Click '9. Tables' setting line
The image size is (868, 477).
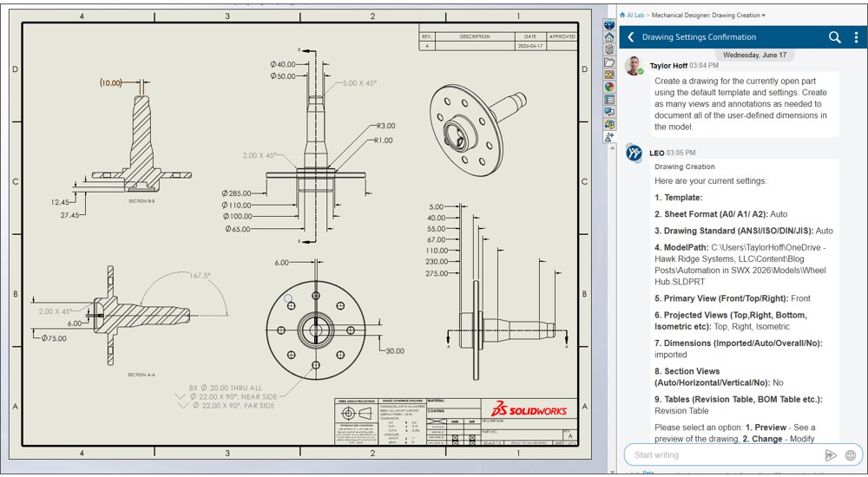click(739, 405)
